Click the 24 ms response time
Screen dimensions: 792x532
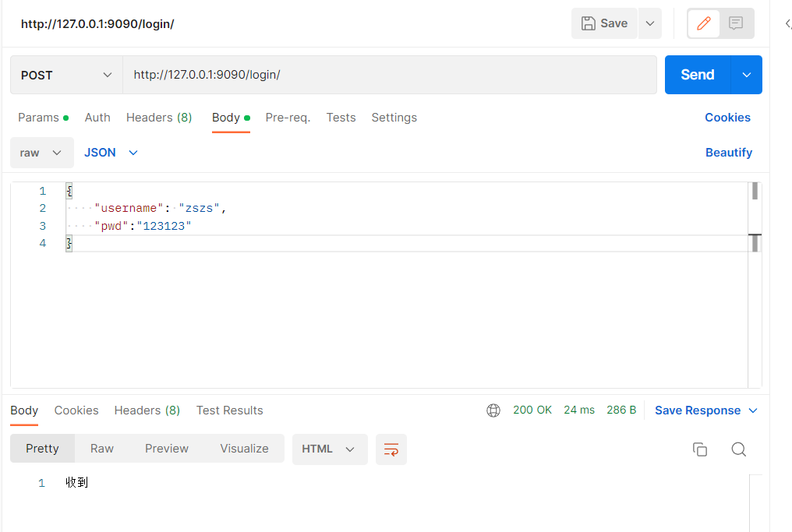point(579,410)
